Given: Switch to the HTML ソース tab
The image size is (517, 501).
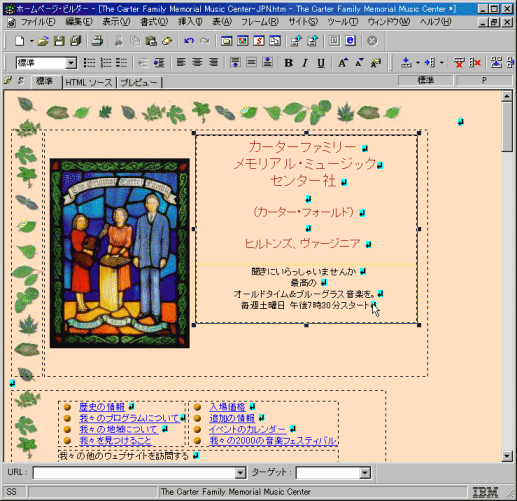Looking at the screenshot, I should (89, 83).
